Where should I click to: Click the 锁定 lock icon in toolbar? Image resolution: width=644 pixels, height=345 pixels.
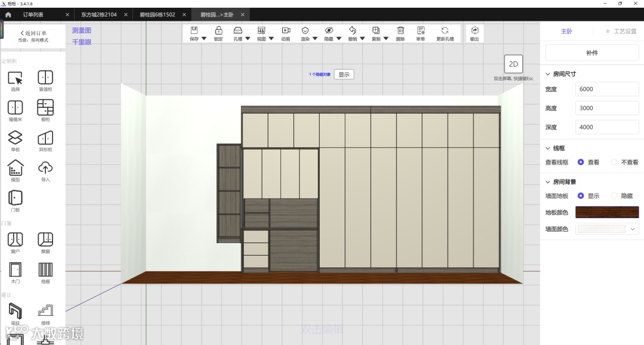click(x=218, y=31)
